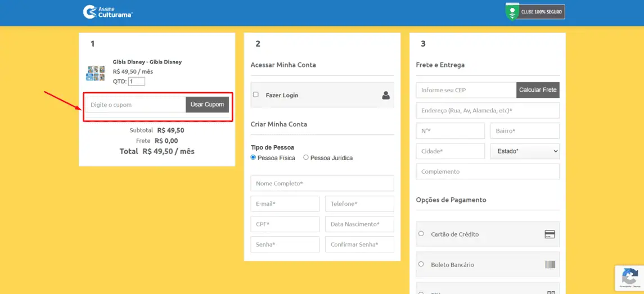This screenshot has width=644, height=294.
Task: Tick the Fazer Login checkbox
Action: point(256,94)
